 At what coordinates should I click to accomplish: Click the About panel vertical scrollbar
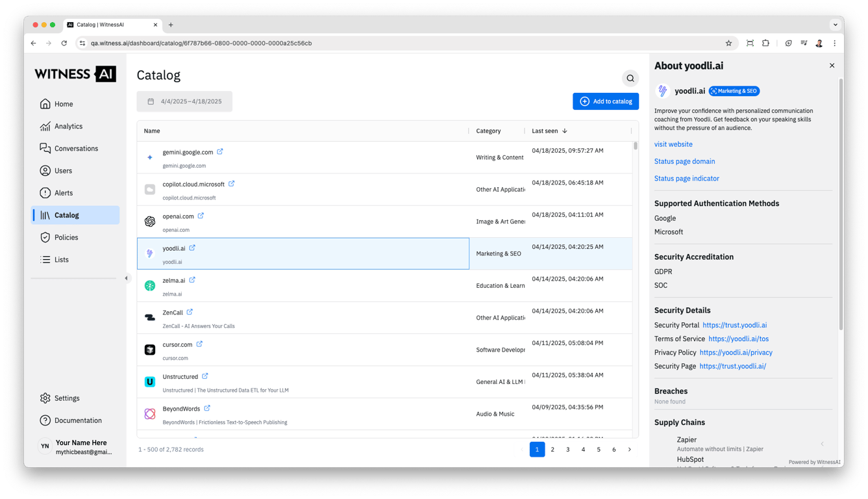pyautogui.click(x=841, y=203)
